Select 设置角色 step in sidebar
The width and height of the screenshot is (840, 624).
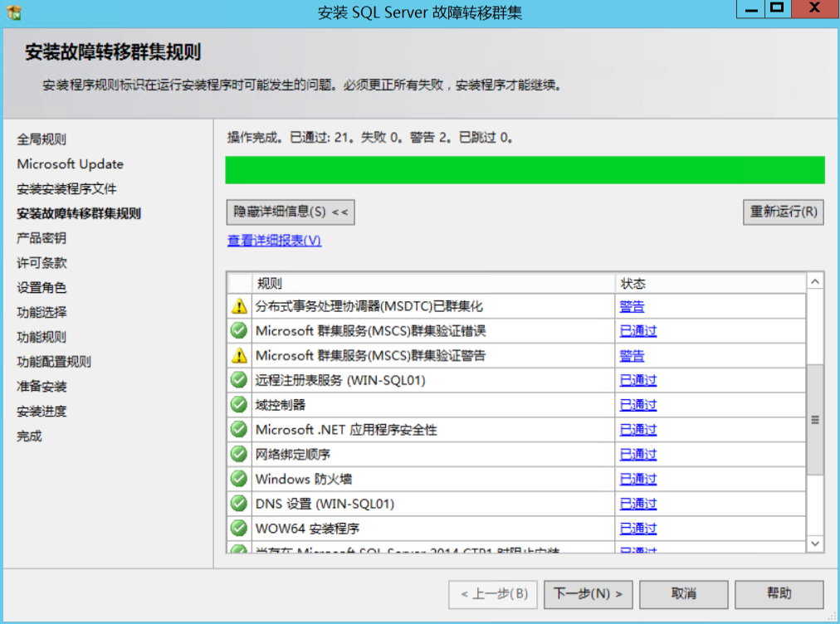42,288
